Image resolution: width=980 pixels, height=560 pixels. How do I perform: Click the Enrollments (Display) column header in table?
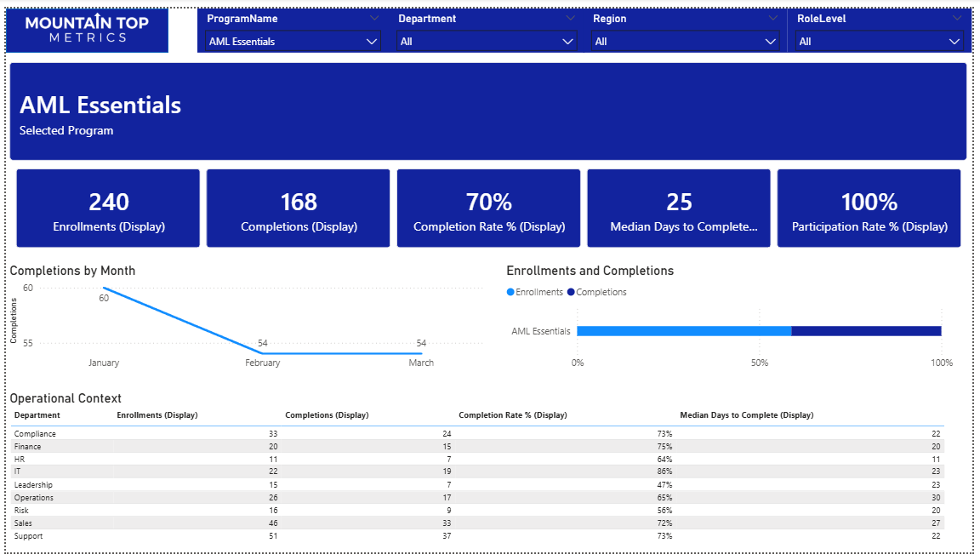(157, 415)
